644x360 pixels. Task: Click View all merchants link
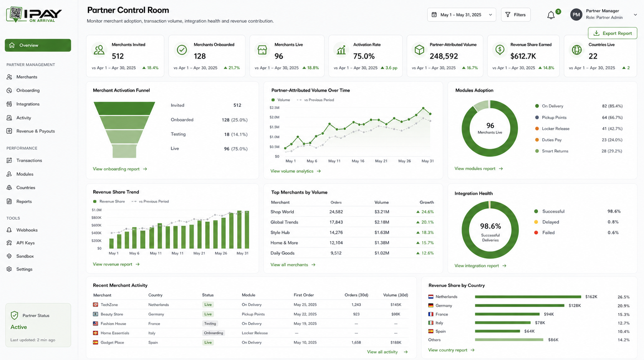tap(293, 265)
